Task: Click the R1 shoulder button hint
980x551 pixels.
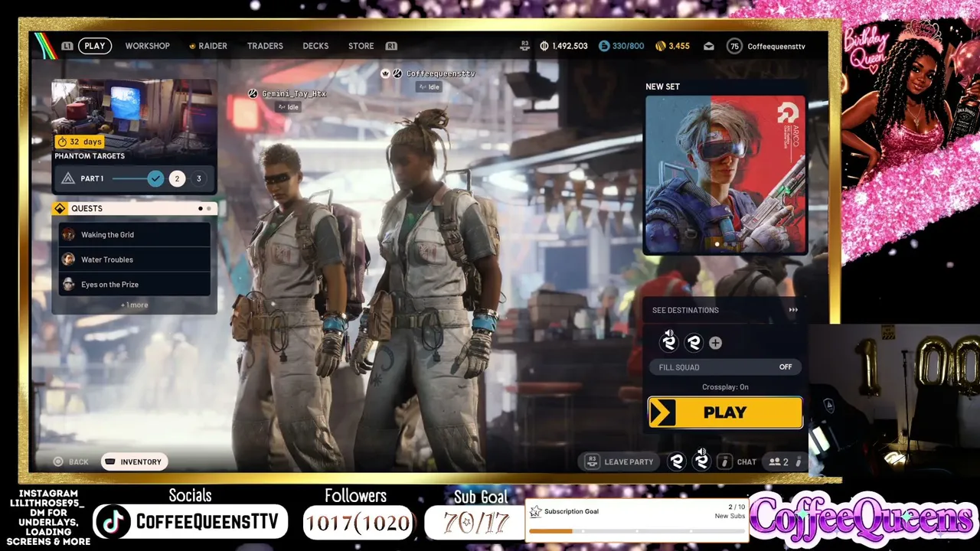Action: click(391, 46)
